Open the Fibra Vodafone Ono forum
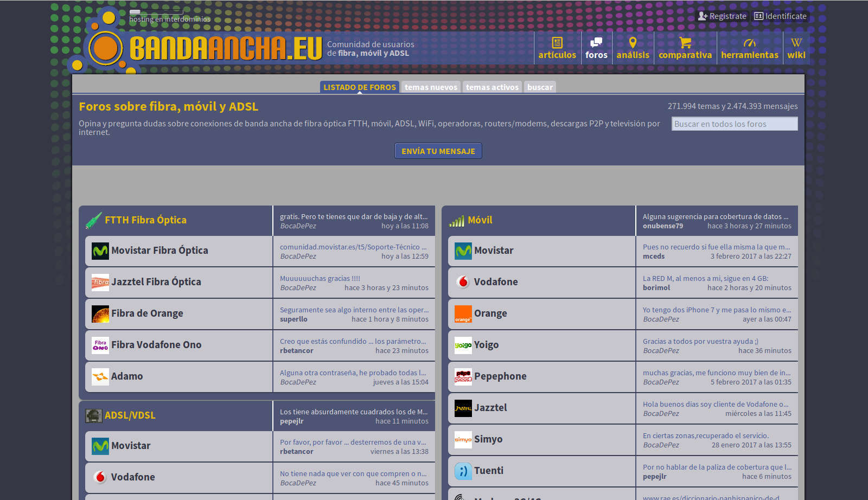This screenshot has height=500, width=868. (x=156, y=345)
